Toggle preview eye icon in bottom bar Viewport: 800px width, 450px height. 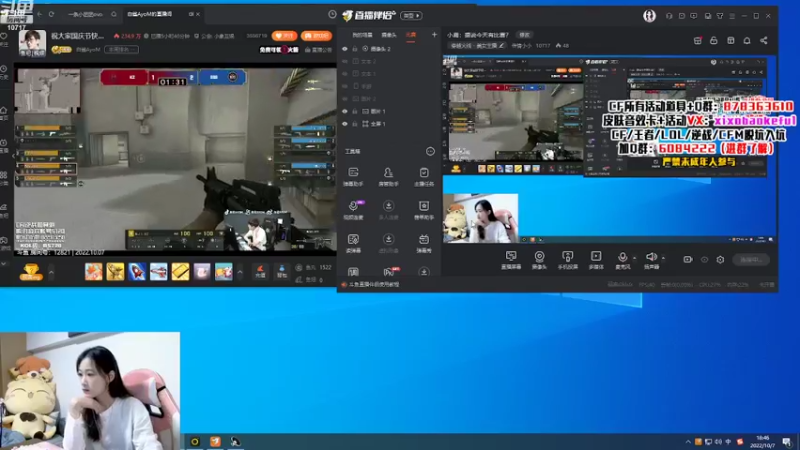click(x=704, y=259)
